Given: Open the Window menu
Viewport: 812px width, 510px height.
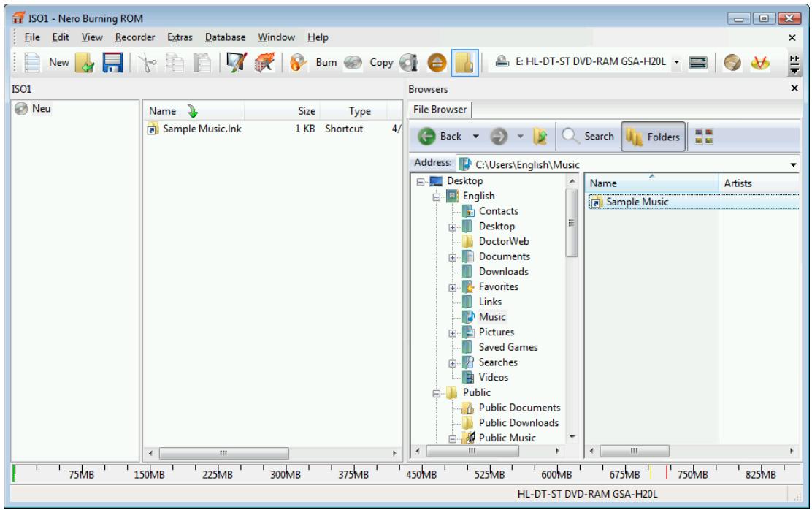Looking at the screenshot, I should (x=277, y=37).
